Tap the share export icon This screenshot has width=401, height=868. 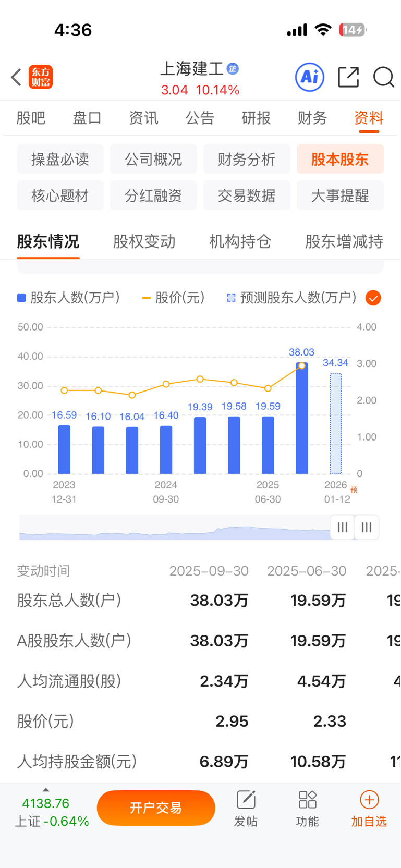click(348, 77)
